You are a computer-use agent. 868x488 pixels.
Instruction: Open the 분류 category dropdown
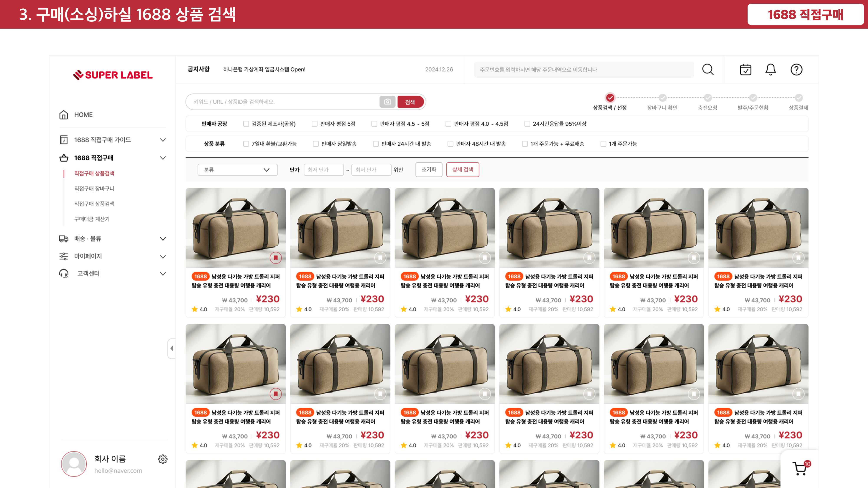[237, 170]
